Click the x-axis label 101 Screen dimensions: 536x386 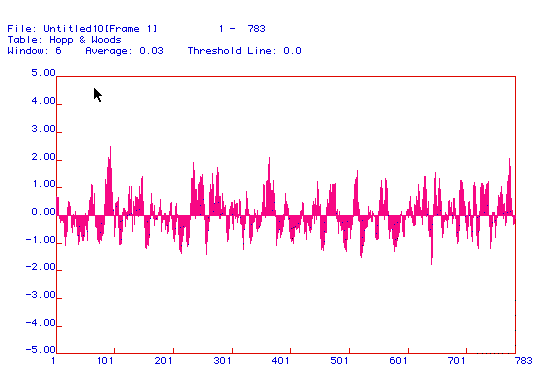(105, 361)
